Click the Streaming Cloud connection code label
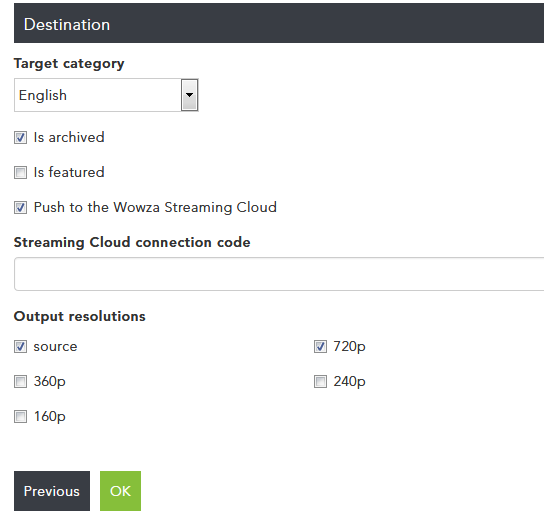 coord(132,243)
